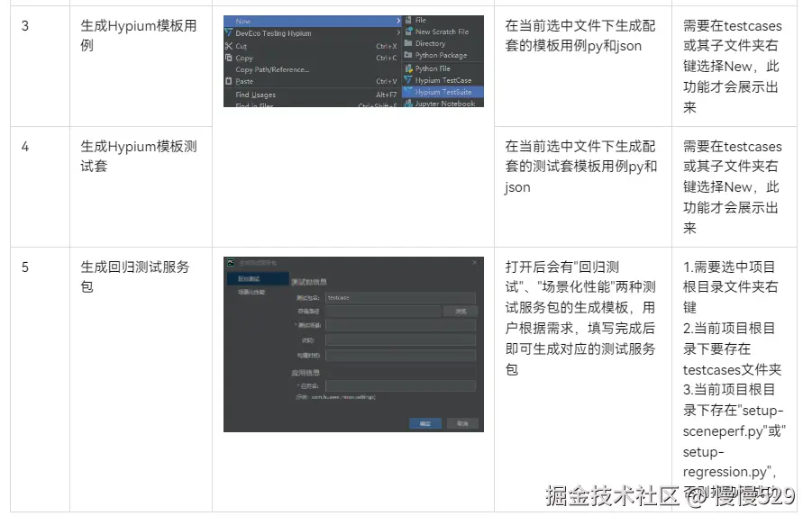Click the PyCharm icon in dialog title bar
The width and height of the screenshot is (812, 525).
point(231,263)
